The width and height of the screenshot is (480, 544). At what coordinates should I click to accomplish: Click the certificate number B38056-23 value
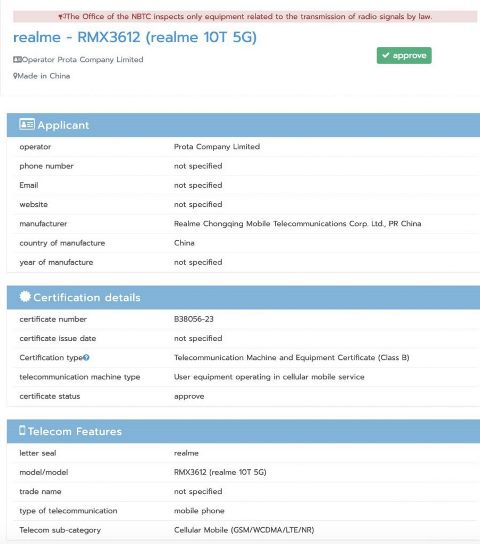194,319
